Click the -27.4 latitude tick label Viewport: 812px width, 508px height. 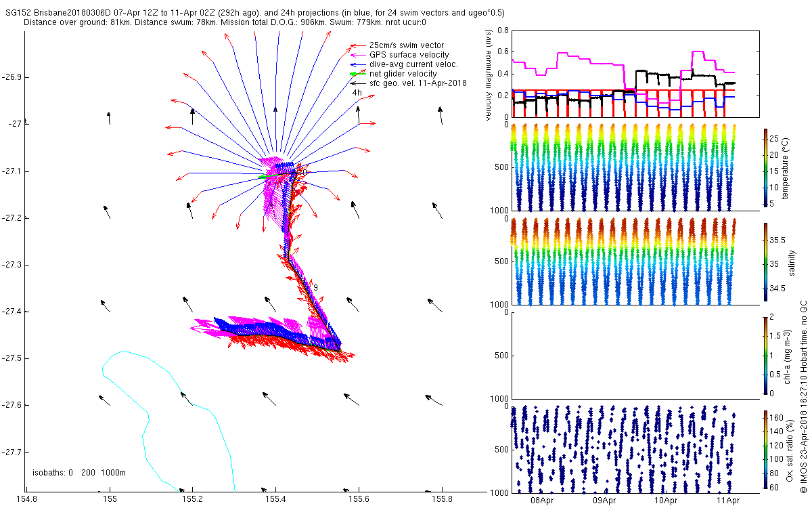click(x=11, y=312)
